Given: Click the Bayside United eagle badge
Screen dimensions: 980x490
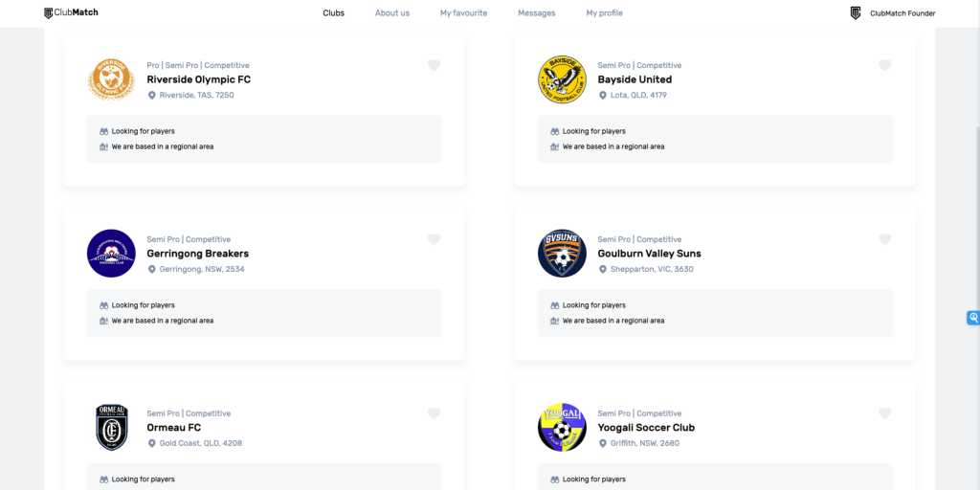Looking at the screenshot, I should [562, 79].
